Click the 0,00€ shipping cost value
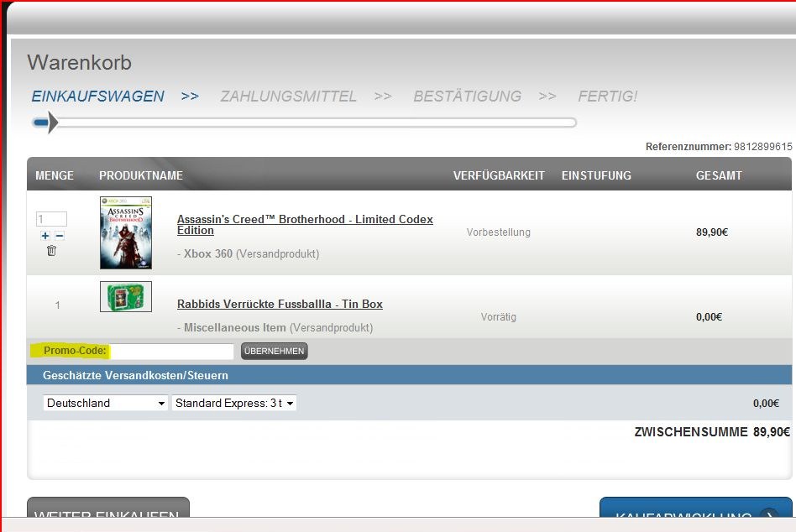 (766, 403)
